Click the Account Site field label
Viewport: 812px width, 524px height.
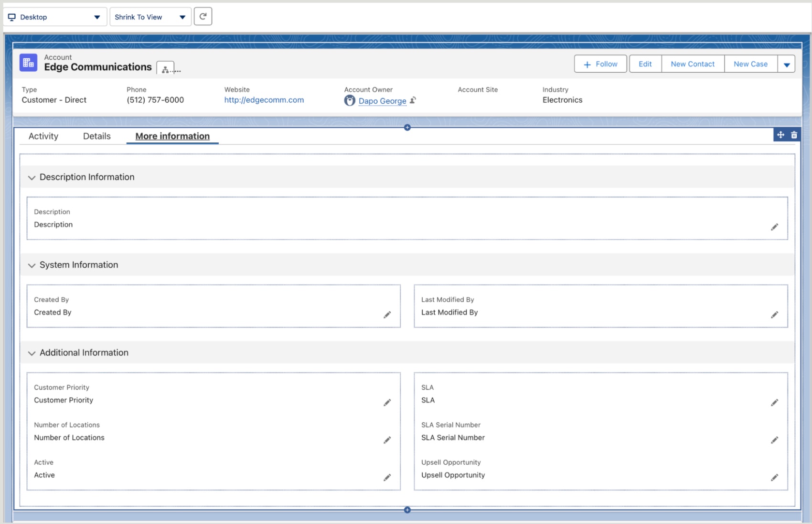(x=478, y=89)
